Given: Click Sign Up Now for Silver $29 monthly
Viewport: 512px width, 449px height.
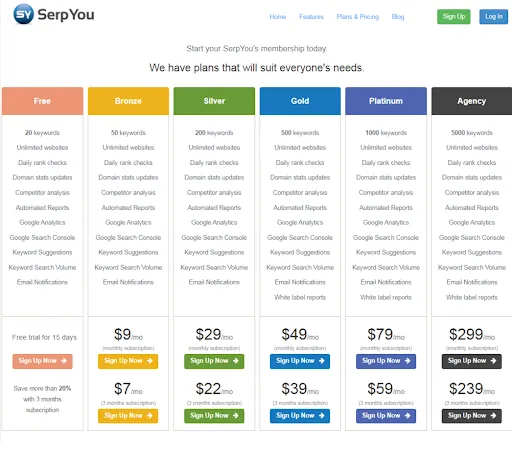Looking at the screenshot, I should (x=214, y=361).
